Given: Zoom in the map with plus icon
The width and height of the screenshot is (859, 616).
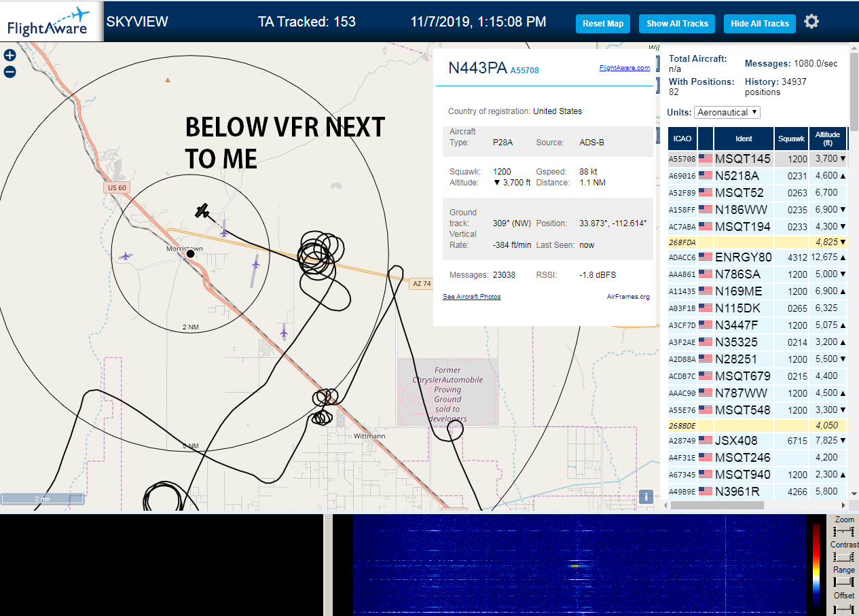Looking at the screenshot, I should click(x=10, y=56).
